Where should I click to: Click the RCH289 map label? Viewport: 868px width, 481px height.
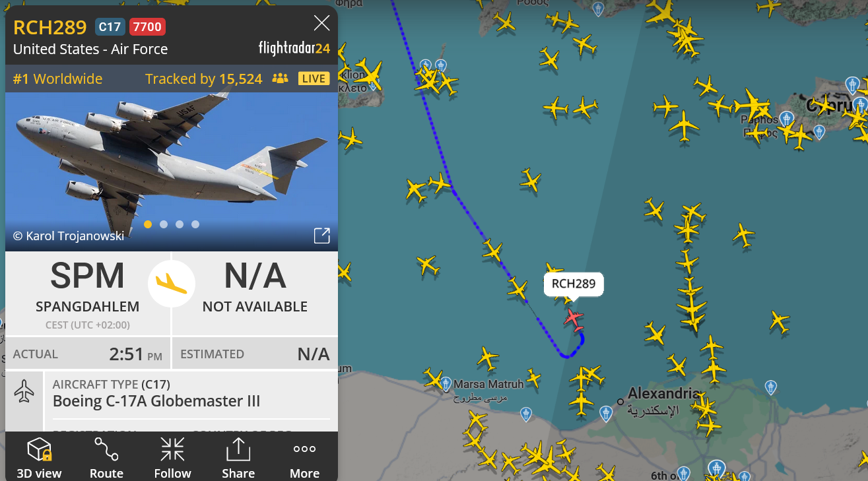574,284
